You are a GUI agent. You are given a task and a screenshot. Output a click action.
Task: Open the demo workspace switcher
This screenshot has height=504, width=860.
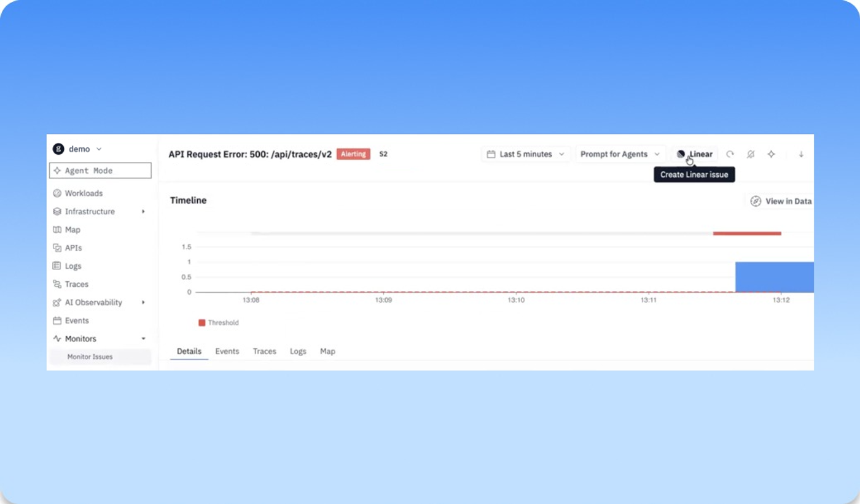pos(77,149)
